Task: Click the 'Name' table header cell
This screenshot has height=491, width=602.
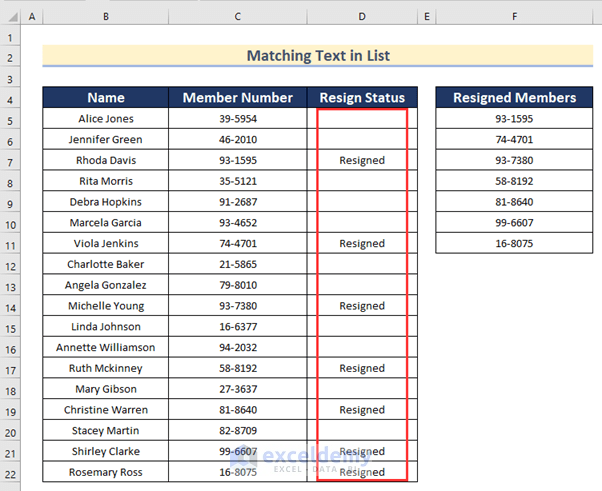Action: pos(106,98)
